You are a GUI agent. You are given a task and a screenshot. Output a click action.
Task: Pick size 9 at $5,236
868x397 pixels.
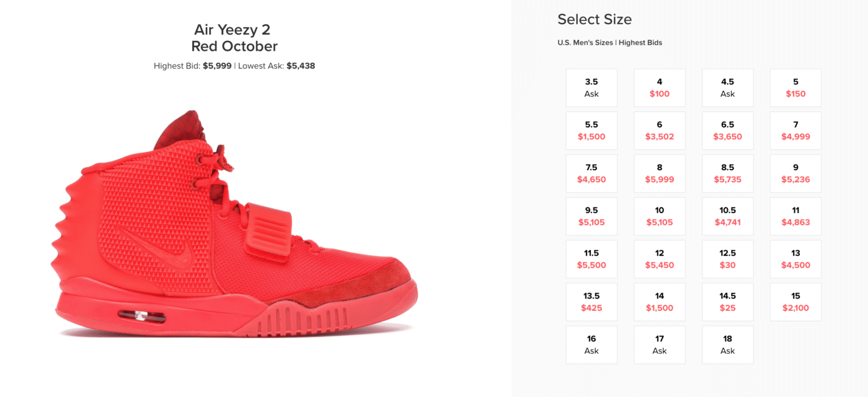pos(795,173)
